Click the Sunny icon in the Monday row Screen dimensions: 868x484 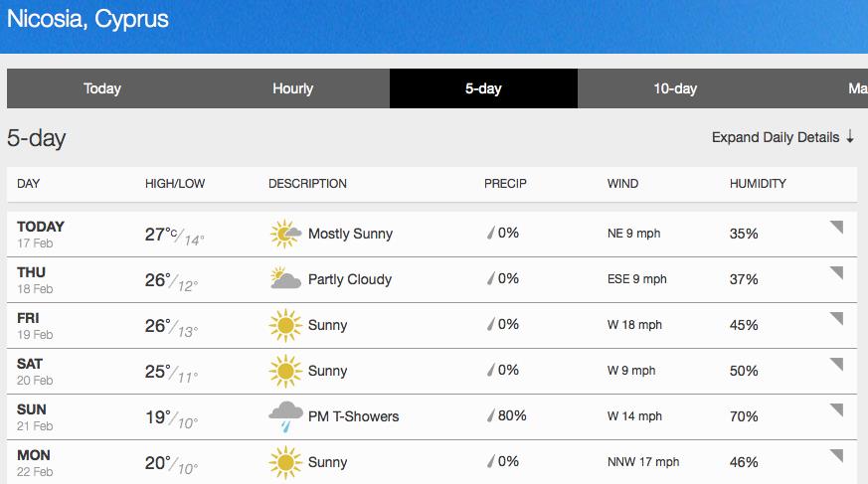(x=285, y=462)
